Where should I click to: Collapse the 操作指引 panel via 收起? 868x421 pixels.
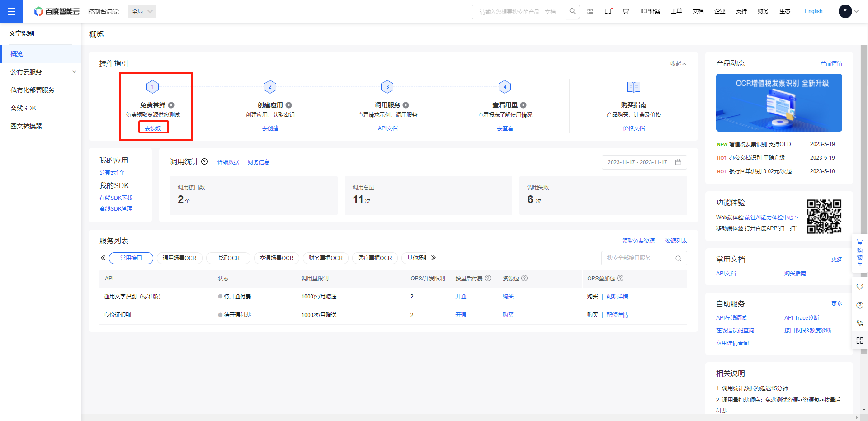678,64
